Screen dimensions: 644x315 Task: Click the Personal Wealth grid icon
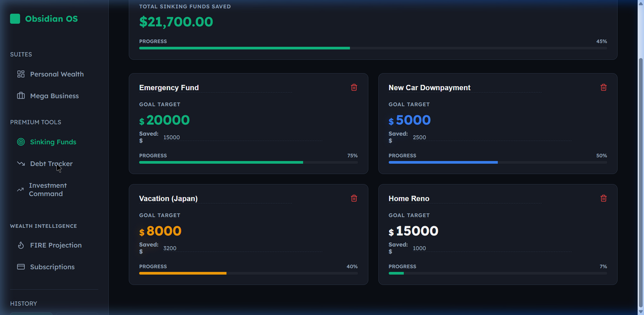coord(21,74)
